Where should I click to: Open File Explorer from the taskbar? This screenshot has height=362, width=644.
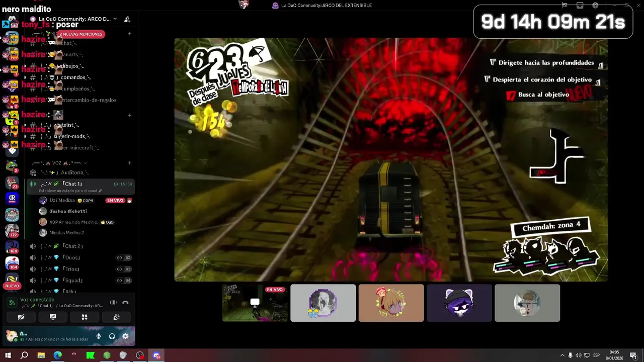tap(41, 355)
